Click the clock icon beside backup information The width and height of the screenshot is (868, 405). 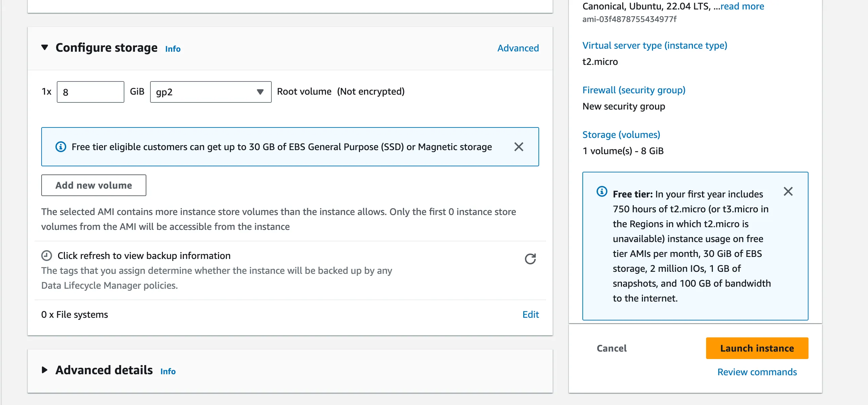coord(47,256)
